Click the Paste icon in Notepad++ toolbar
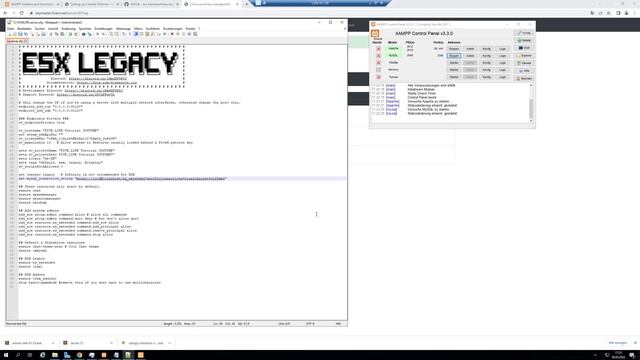Screen dimensions: 640x360 [62, 34]
